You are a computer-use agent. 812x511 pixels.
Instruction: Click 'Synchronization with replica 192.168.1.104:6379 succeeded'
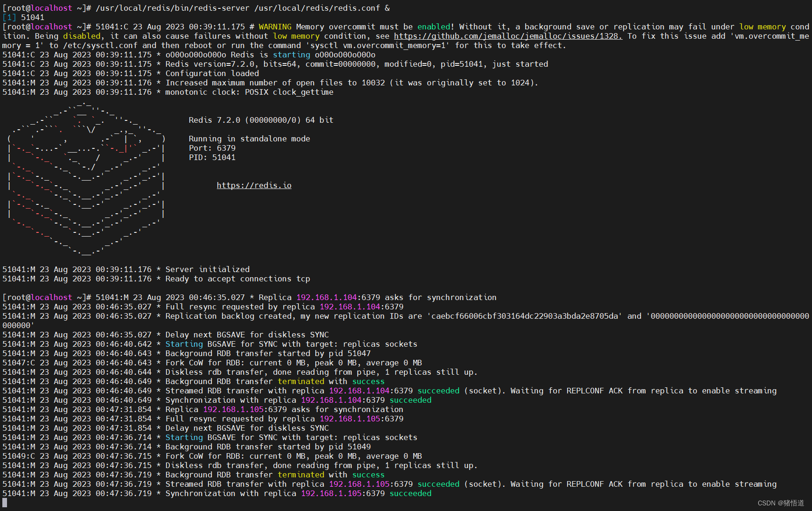tap(298, 400)
